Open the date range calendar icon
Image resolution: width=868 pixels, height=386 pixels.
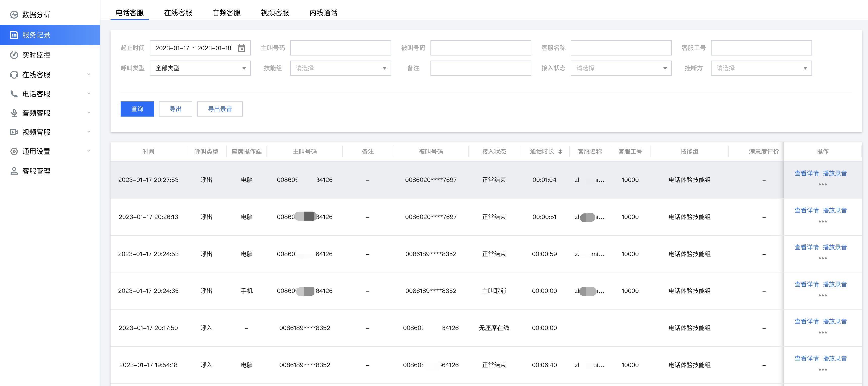pyautogui.click(x=241, y=48)
